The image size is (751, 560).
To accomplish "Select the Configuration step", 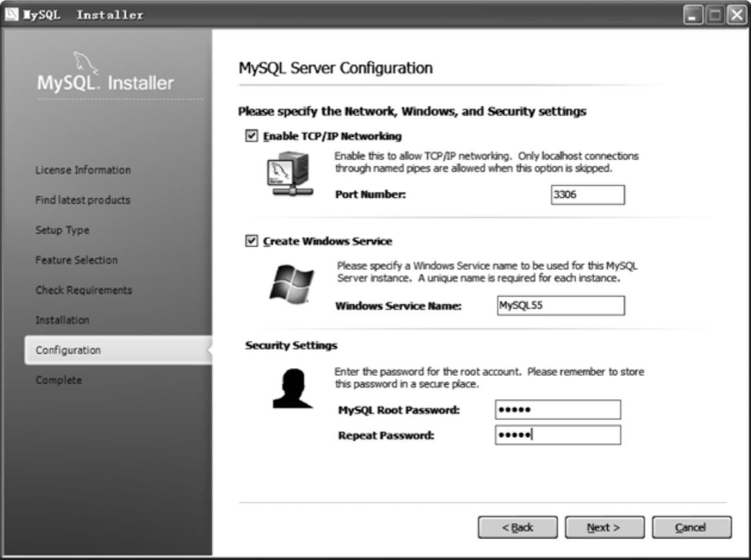I will coord(118,350).
